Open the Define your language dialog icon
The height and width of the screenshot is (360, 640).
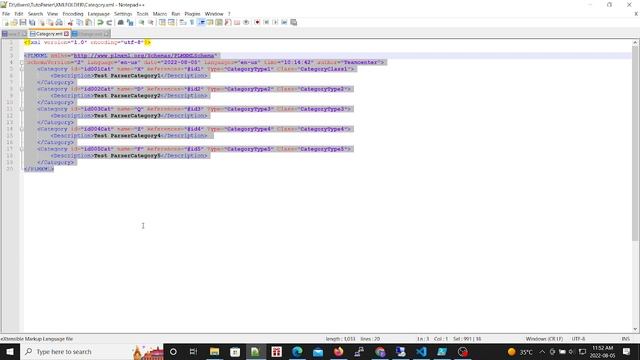[x=210, y=22]
